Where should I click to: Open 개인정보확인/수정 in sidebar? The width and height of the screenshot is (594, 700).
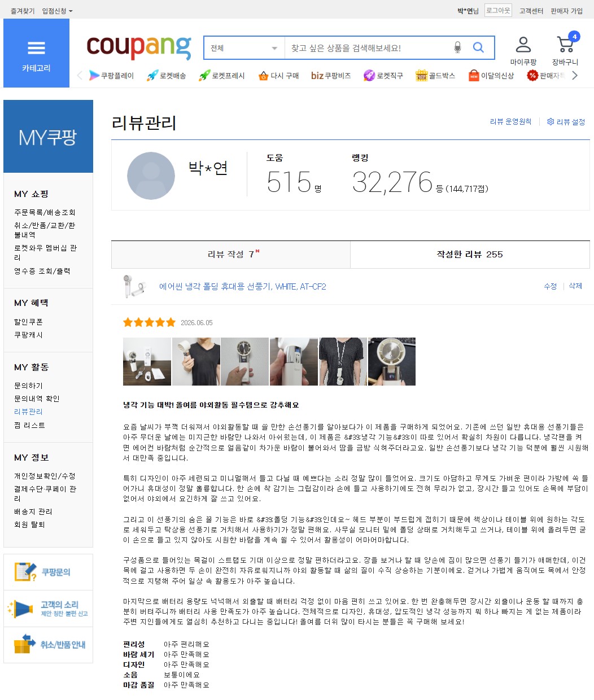(45, 476)
